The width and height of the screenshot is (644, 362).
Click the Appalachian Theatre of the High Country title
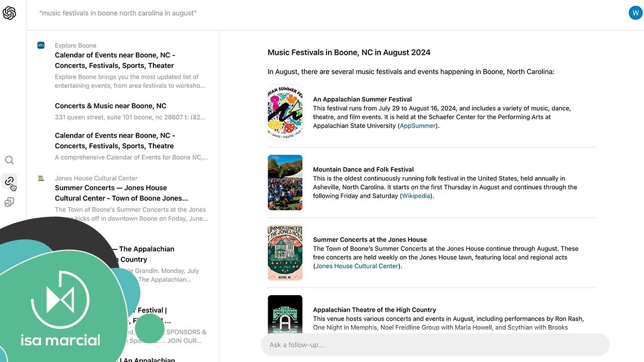coord(374,310)
